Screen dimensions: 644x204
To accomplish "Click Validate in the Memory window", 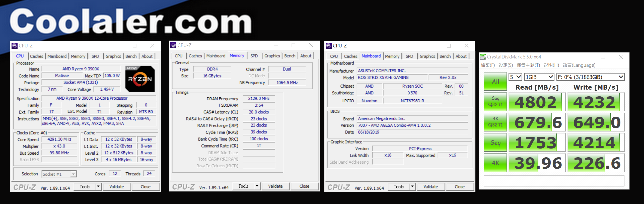I will tap(275, 186).
